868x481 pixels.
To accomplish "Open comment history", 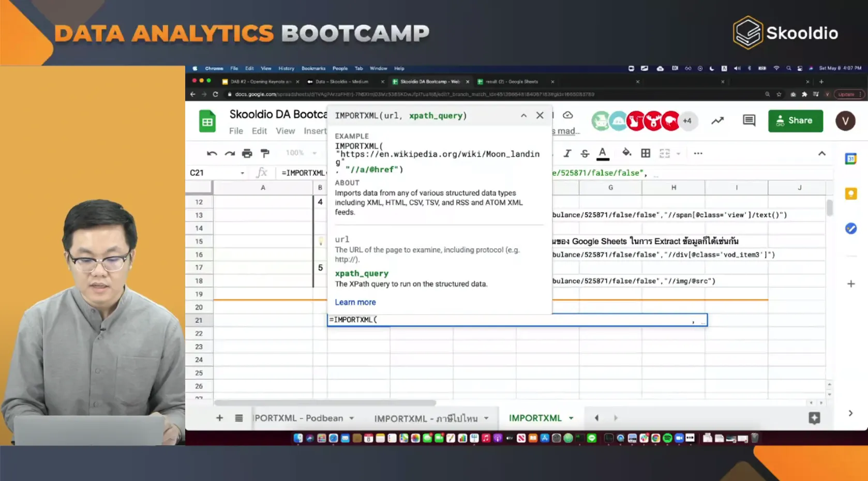I will (749, 121).
